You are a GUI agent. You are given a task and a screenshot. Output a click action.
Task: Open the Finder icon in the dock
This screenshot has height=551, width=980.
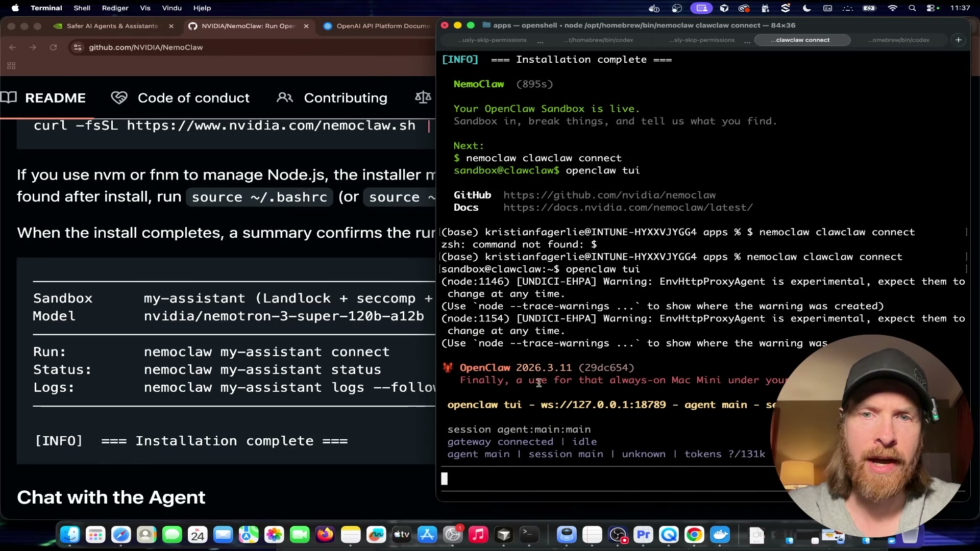tap(70, 535)
